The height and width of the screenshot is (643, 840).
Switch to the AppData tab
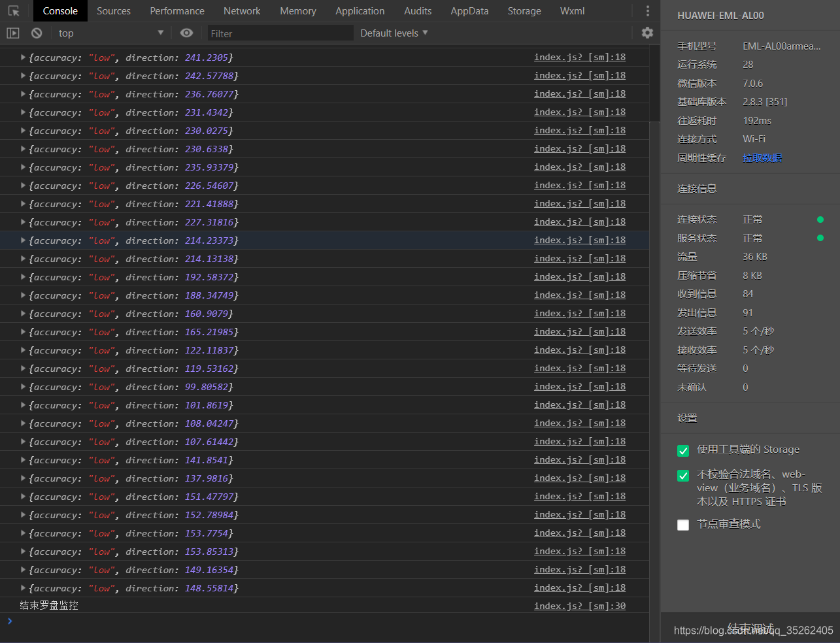tap(469, 11)
